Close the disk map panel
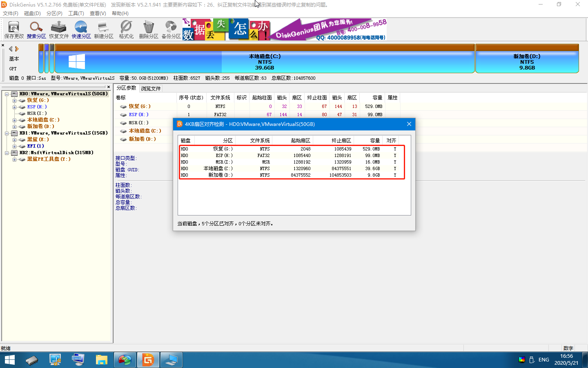 3,45
